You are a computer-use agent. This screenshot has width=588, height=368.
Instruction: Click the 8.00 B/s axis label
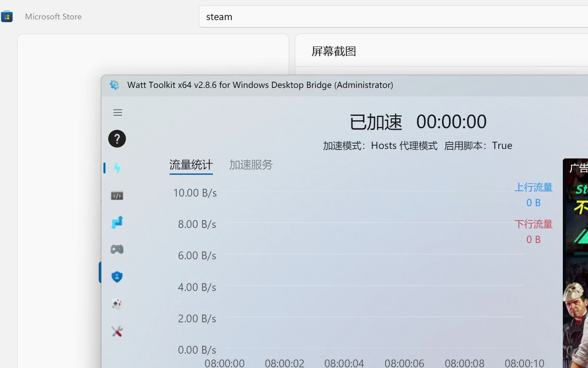click(x=197, y=224)
